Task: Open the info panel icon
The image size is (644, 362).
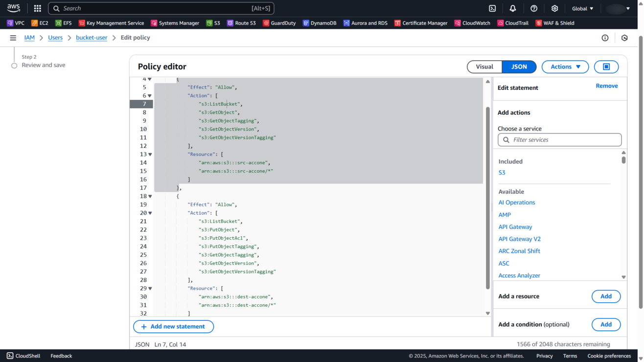Action: point(605,38)
